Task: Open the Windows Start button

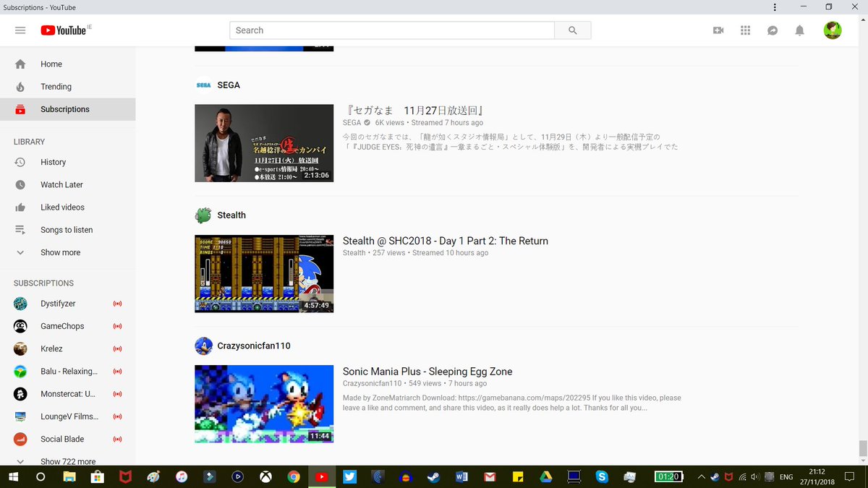Action: click(14, 477)
